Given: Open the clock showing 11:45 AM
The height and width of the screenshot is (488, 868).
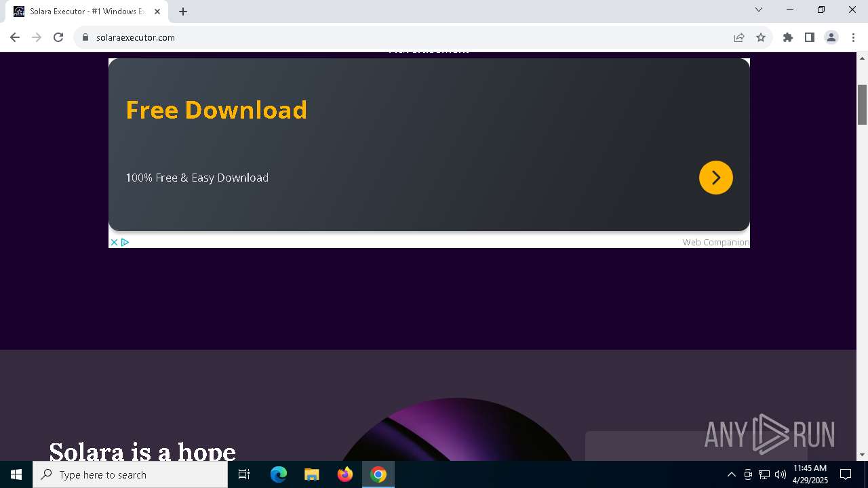Looking at the screenshot, I should [x=810, y=474].
